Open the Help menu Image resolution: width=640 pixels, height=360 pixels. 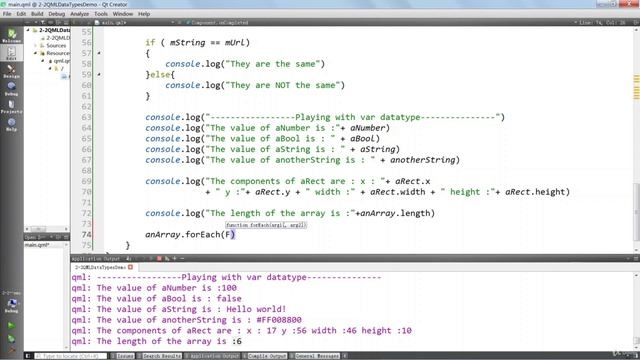click(x=144, y=14)
